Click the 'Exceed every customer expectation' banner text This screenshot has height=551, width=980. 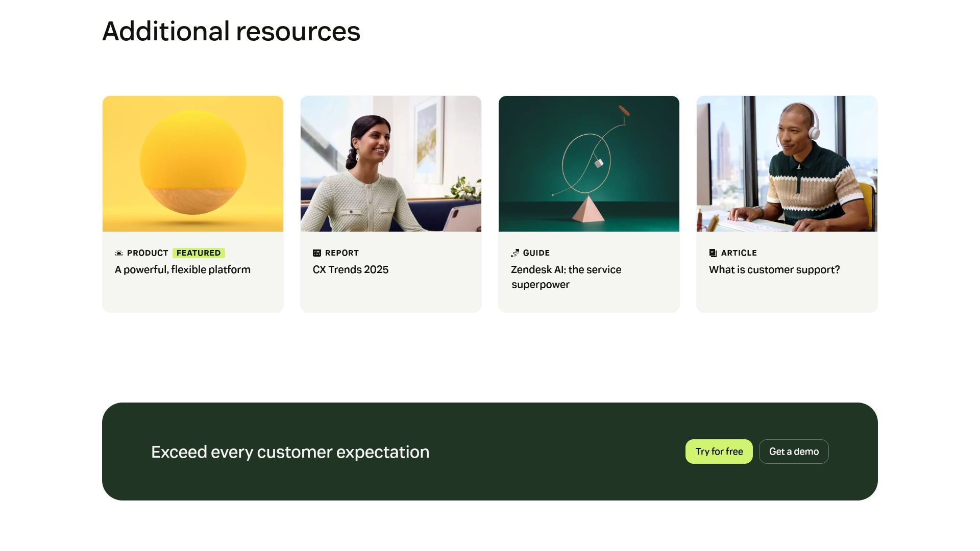290,452
